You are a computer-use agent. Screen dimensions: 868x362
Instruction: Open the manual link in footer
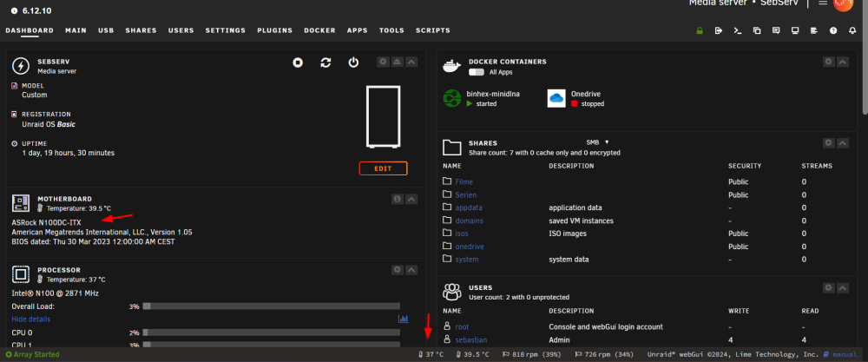pyautogui.click(x=845, y=354)
